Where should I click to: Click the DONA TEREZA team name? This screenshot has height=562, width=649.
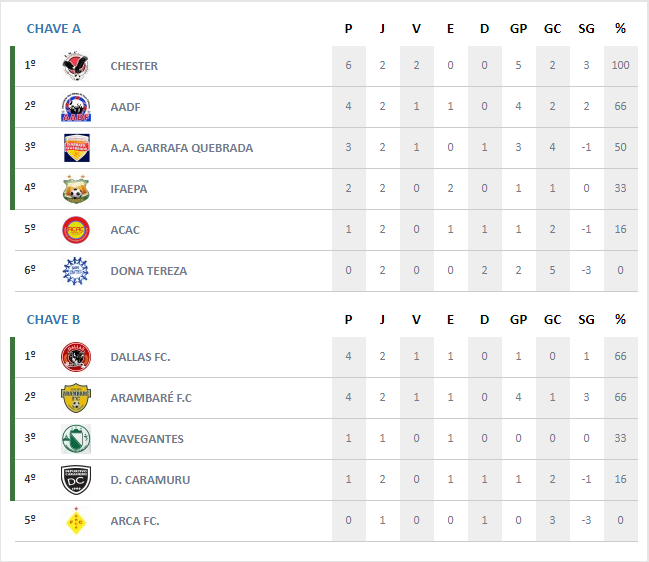pos(149,271)
